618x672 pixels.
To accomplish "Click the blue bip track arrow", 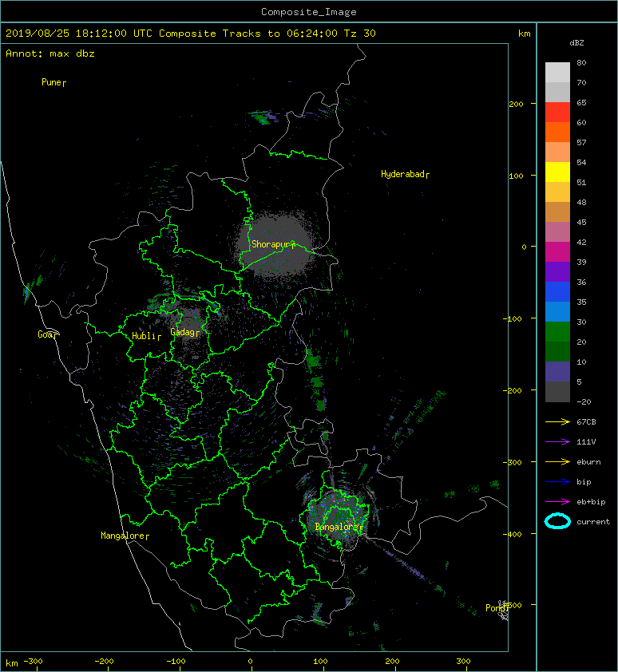I will (x=557, y=482).
